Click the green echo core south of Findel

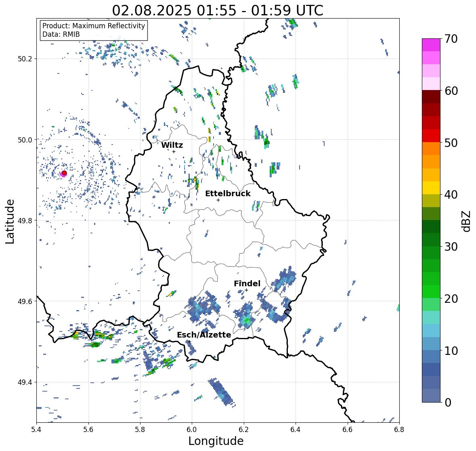pos(247,321)
